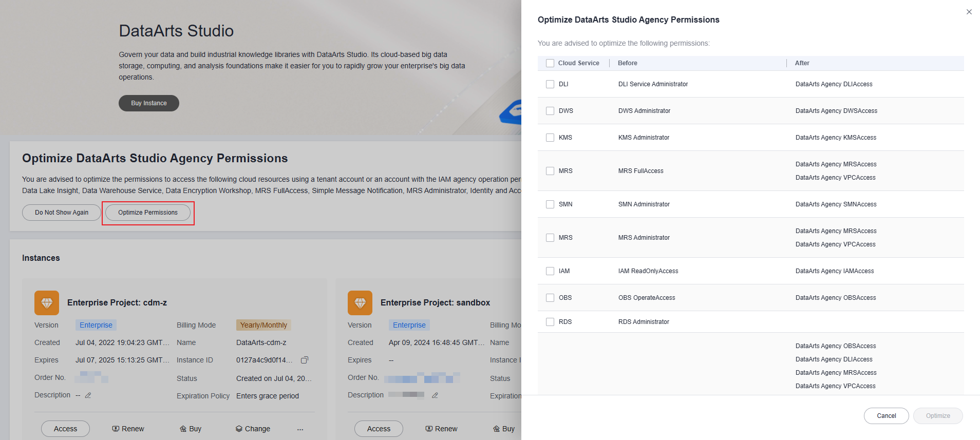Cancel the permission optimization dialog

click(x=886, y=416)
